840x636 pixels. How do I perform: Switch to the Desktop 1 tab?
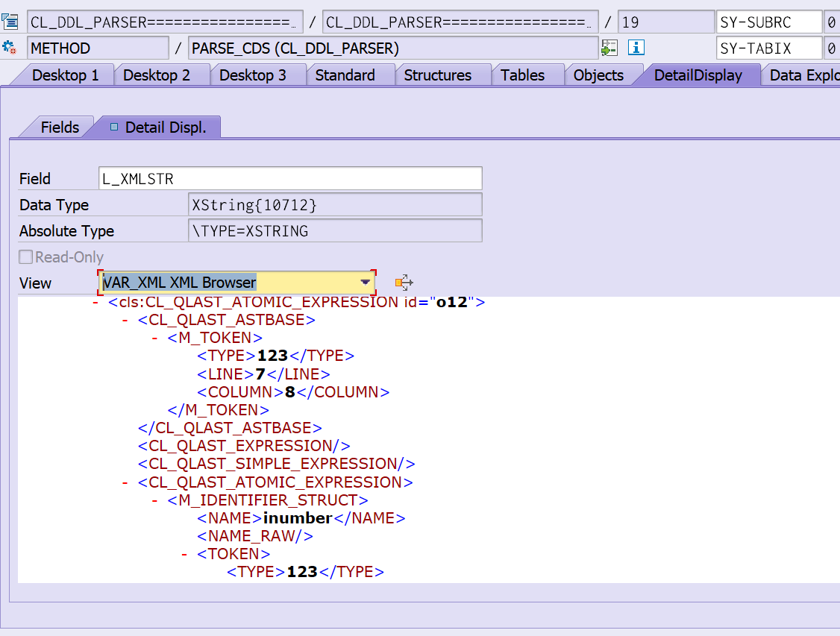66,75
